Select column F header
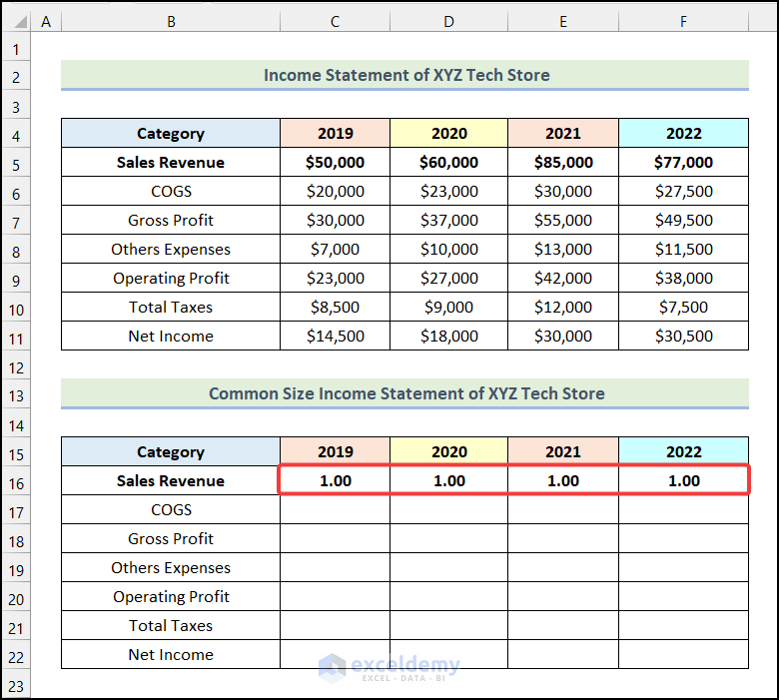 pyautogui.click(x=683, y=21)
